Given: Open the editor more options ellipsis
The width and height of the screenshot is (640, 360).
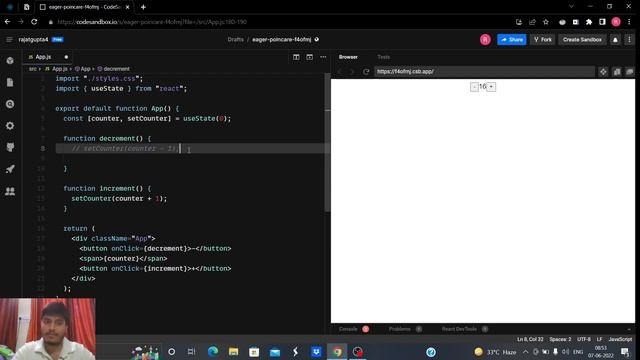Looking at the screenshot, I should 323,57.
